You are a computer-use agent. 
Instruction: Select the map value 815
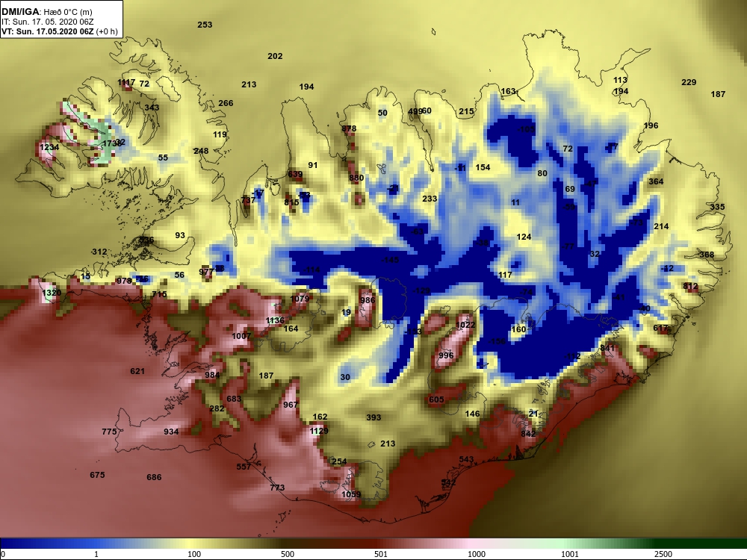(291, 202)
